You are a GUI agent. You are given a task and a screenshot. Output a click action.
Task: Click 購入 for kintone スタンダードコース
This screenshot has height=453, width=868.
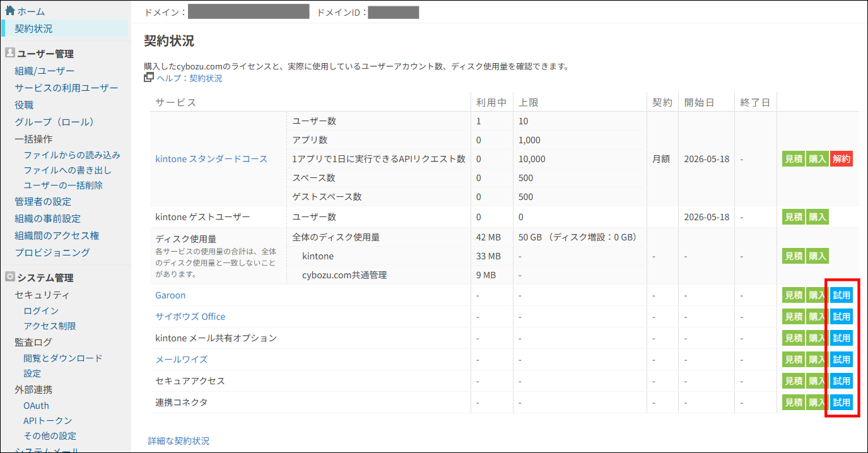click(817, 159)
